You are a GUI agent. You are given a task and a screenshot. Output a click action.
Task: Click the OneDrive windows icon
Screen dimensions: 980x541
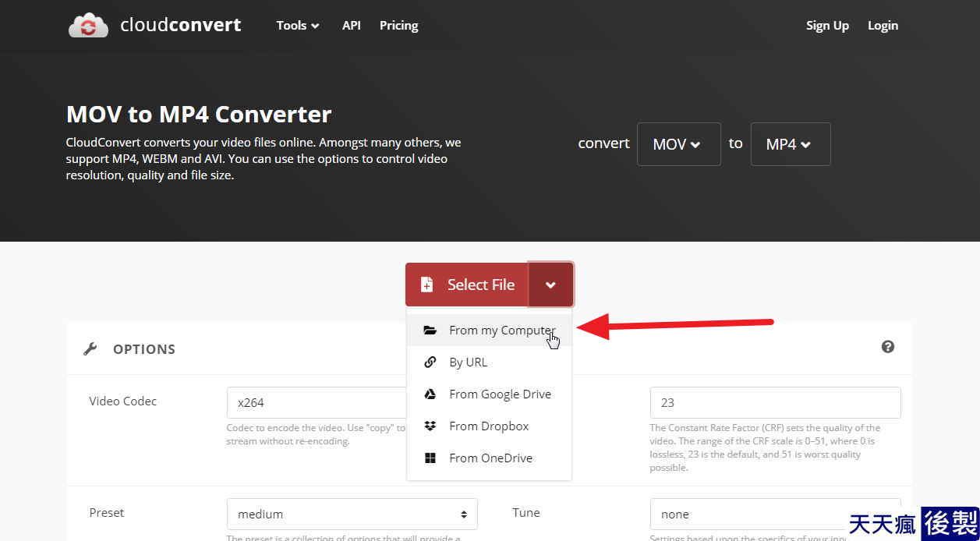430,458
